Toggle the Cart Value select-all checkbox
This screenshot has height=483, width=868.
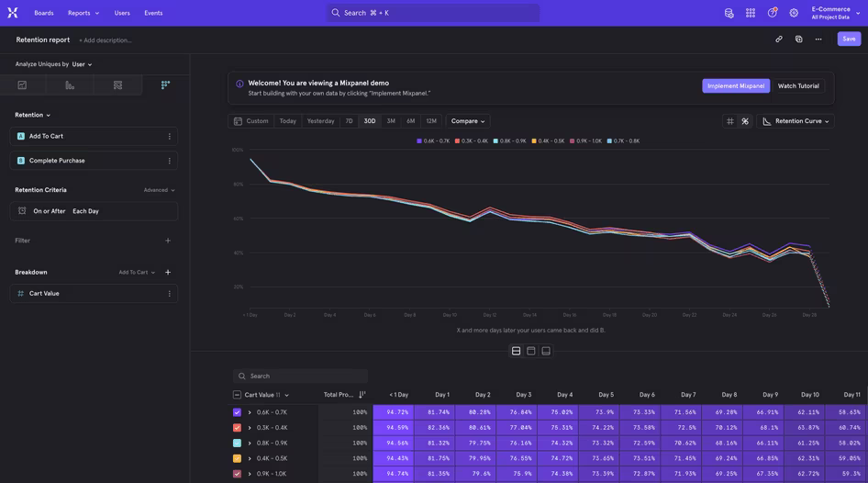click(237, 395)
